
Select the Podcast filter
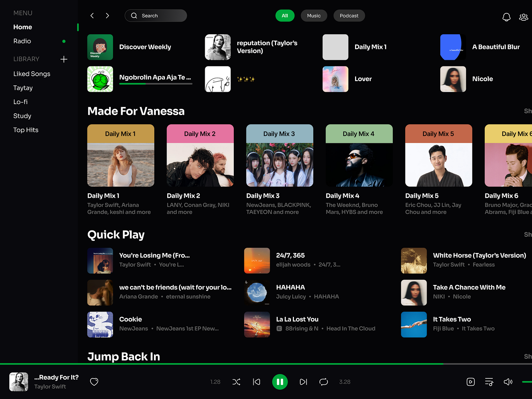coord(349,16)
